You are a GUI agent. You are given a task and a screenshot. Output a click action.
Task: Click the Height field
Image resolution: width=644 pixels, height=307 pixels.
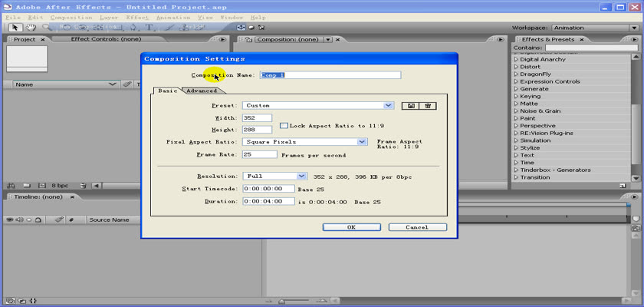tap(257, 130)
